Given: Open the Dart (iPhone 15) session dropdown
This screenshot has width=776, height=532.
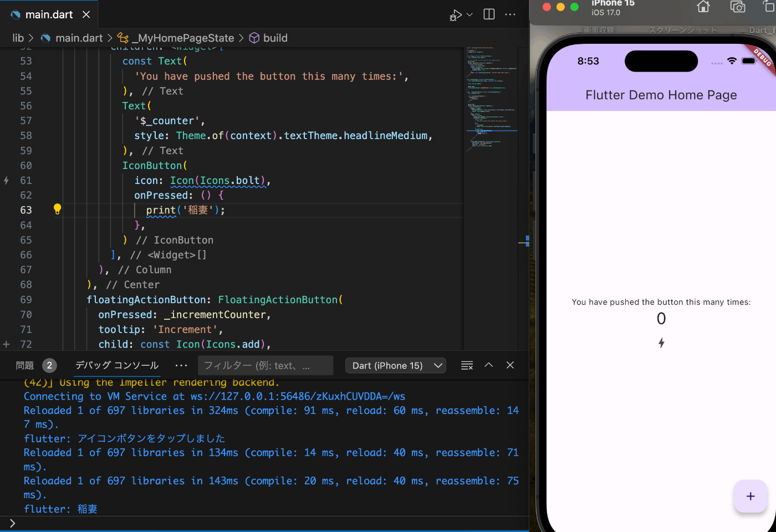Looking at the screenshot, I should (396, 365).
